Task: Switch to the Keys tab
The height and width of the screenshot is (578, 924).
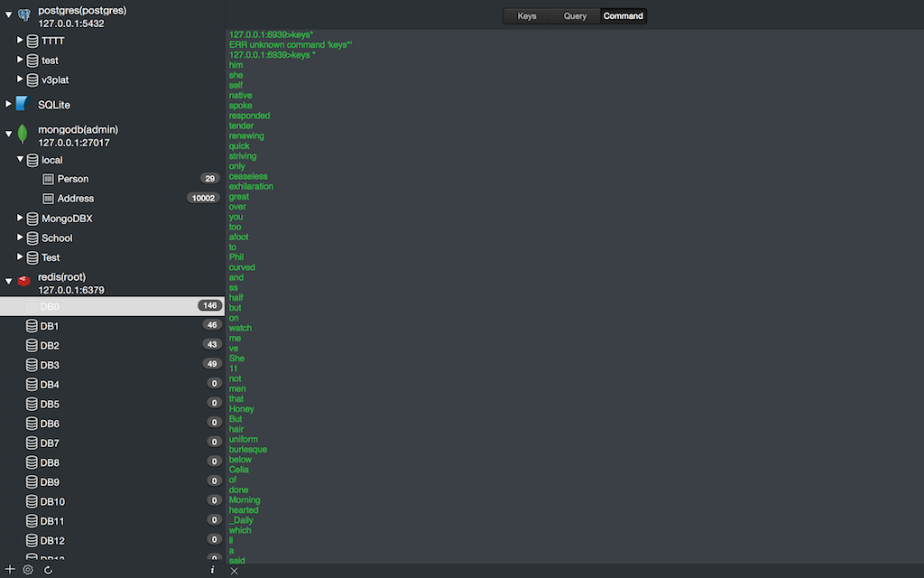Action: [527, 16]
